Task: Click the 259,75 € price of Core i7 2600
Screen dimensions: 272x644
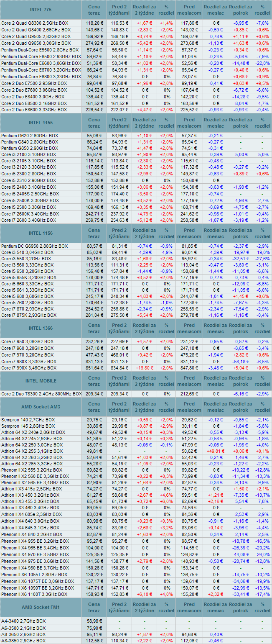Action: pyautogui.click(x=94, y=220)
